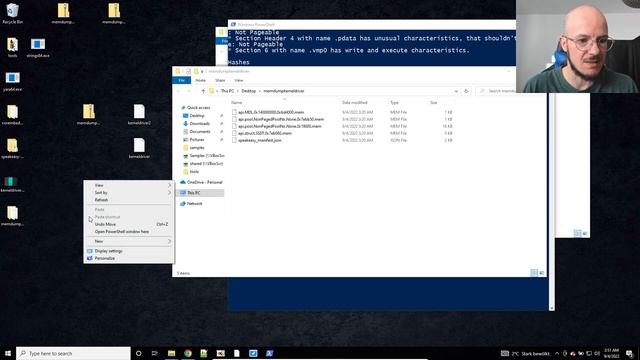Show hidden tray icons chevron

(x=557, y=353)
